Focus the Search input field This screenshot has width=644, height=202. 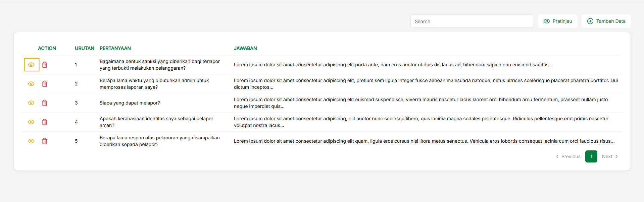point(472,21)
